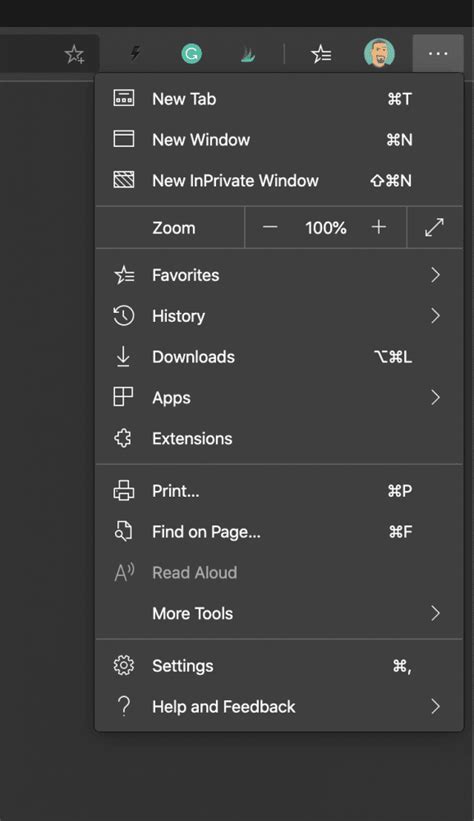Screen dimensions: 474x821
Task: Click the lightning bolt extension icon
Action: 135,53
